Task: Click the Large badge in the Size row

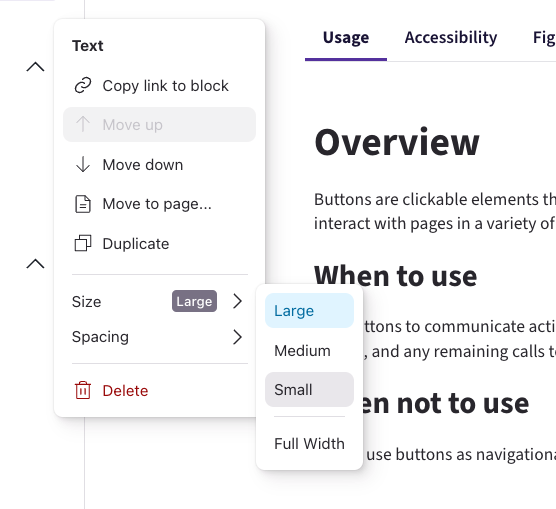Action: [x=194, y=301]
